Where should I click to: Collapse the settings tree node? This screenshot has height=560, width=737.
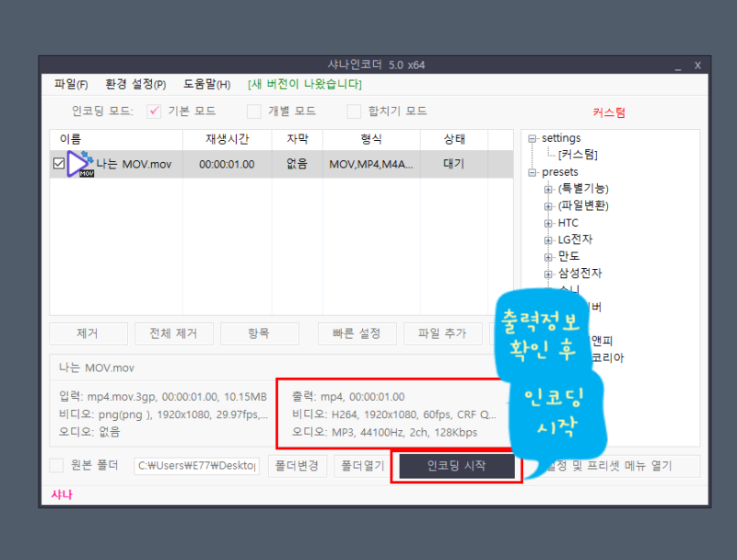[x=532, y=138]
